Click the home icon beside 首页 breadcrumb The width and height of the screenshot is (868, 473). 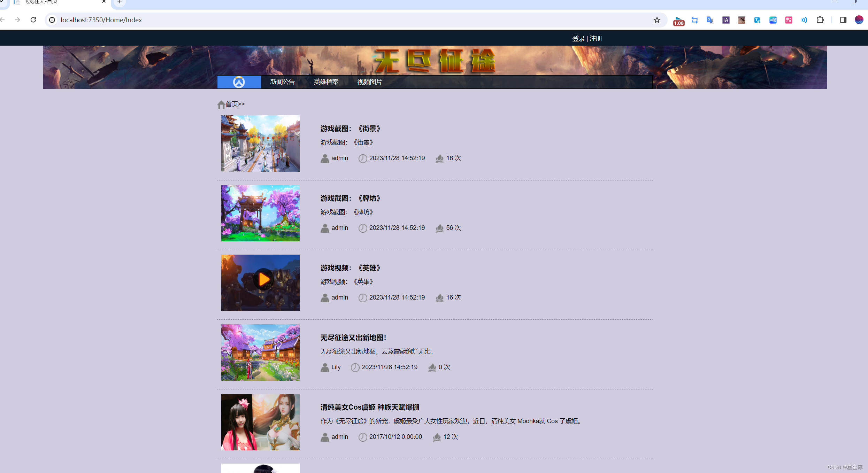(221, 104)
